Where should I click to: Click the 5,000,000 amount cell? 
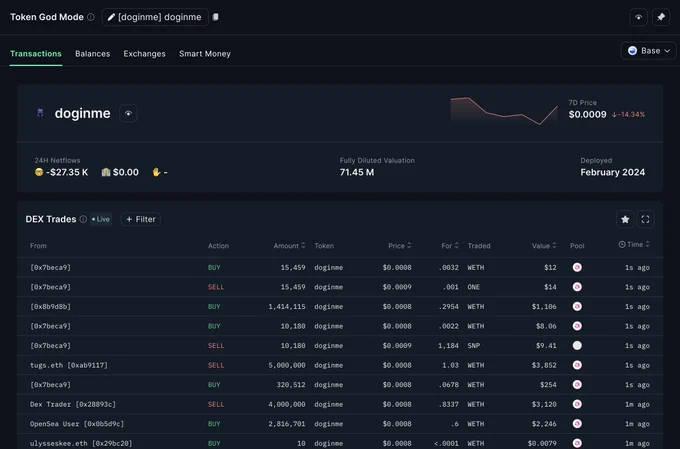point(287,365)
